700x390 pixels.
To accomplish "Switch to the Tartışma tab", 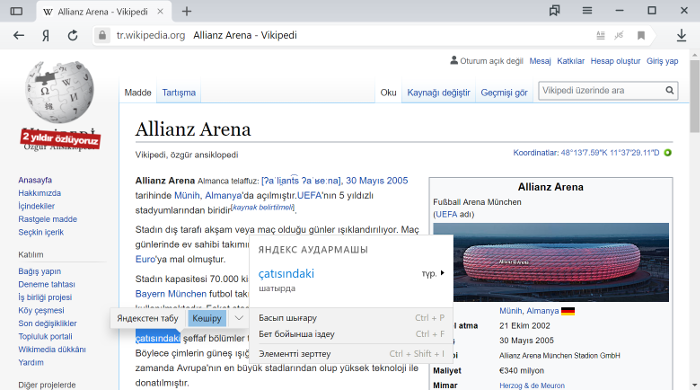I will click(x=179, y=92).
